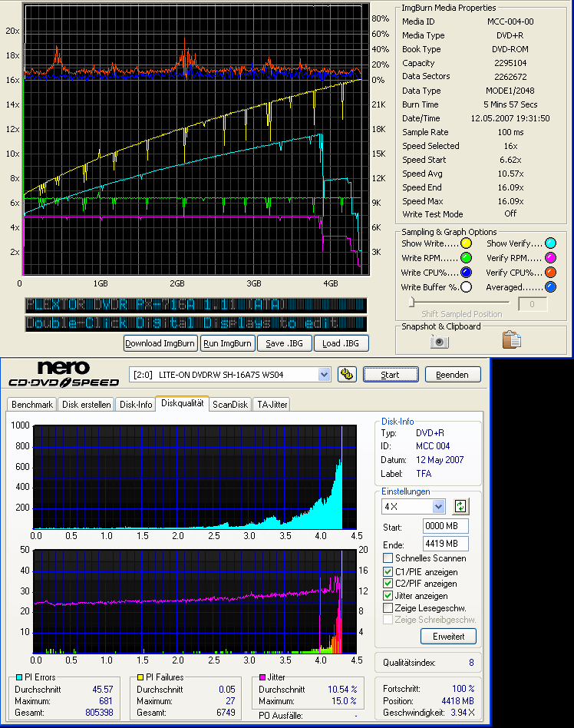Click Jitter Maximum value 15.0 %
Screen dimensions: 574x728
344,700
